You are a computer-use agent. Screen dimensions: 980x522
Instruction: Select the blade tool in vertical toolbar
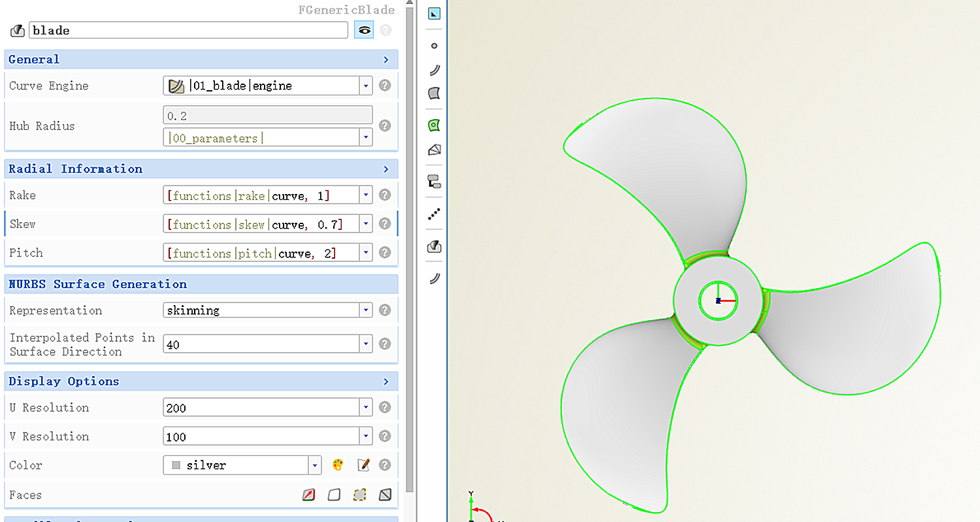[x=434, y=246]
